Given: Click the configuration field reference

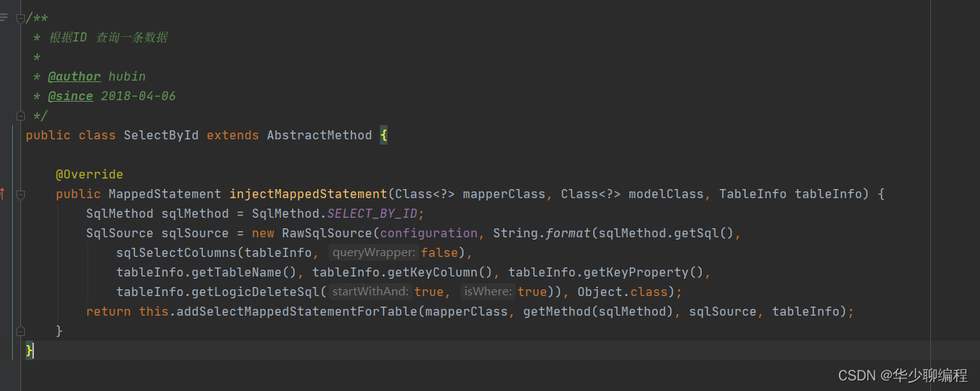Looking at the screenshot, I should point(429,234).
